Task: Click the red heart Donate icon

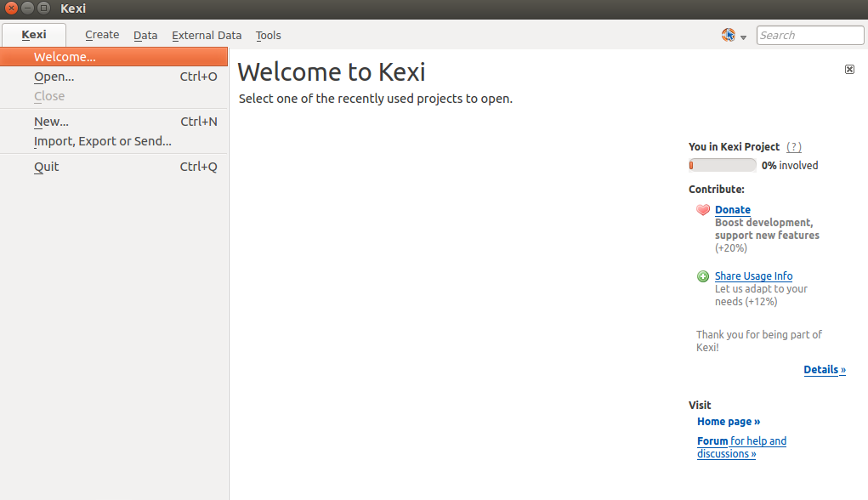Action: click(703, 210)
